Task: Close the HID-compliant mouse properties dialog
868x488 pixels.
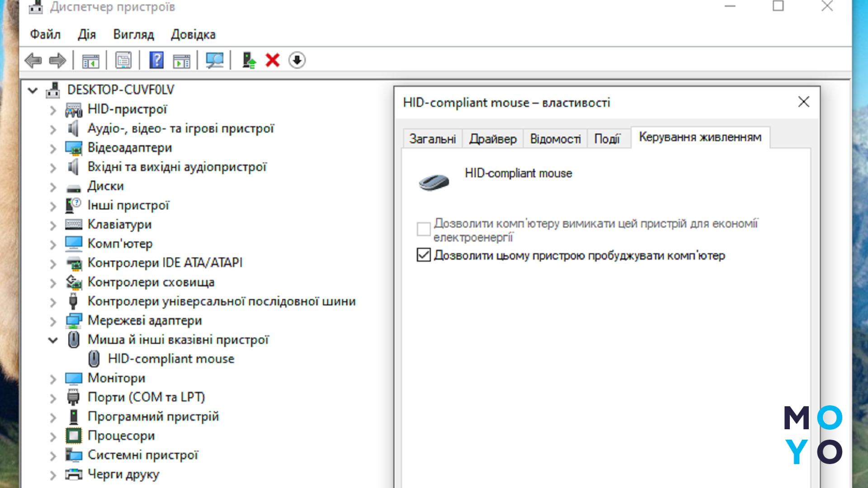Action: pos(803,102)
